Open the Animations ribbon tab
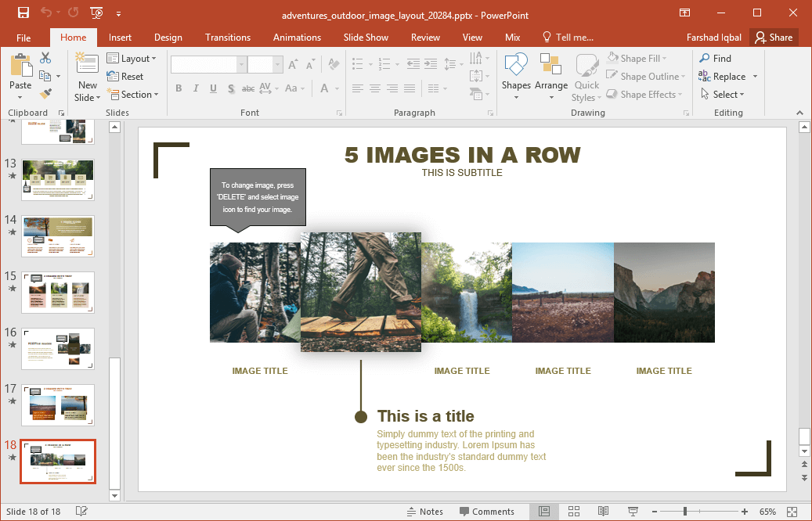This screenshot has height=521, width=812. (x=297, y=37)
